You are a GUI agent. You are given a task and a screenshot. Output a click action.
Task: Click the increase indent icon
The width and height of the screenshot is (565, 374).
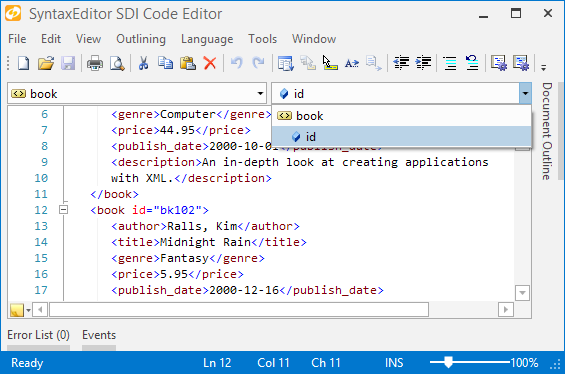click(x=423, y=63)
